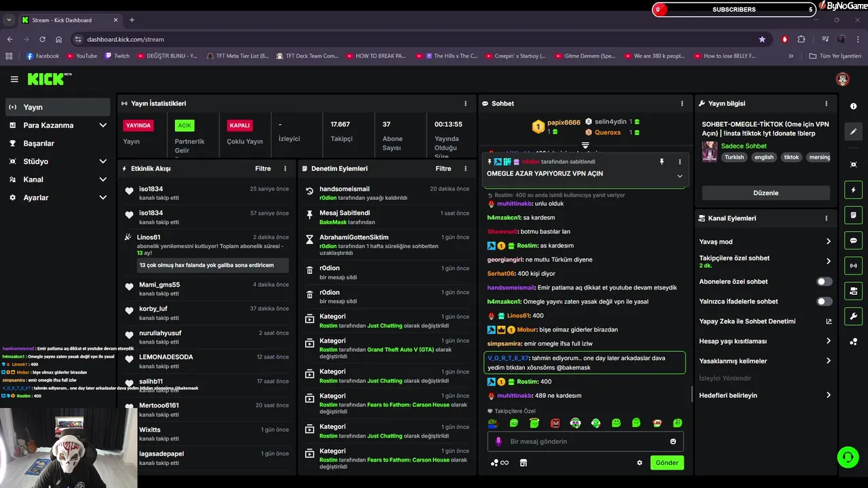
Task: Open Denetim Eylemleri three-dot menu
Action: click(x=465, y=169)
